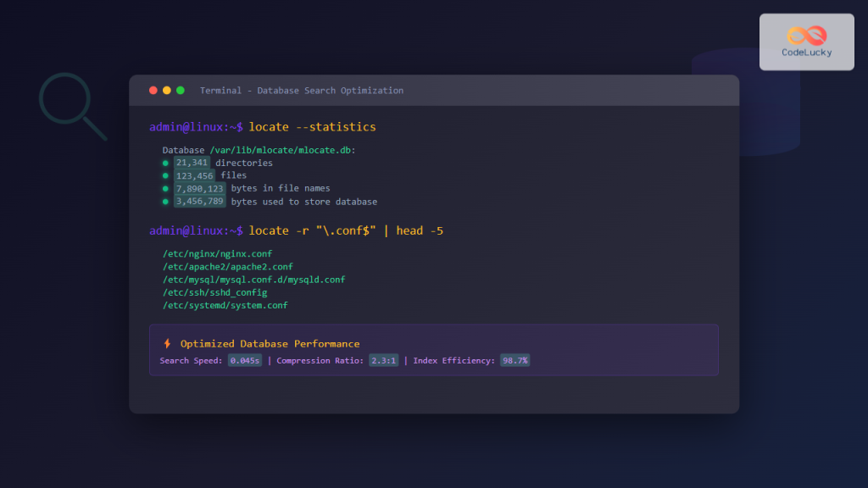Toggle the yellow window control dot
The width and height of the screenshot is (868, 488).
tap(166, 90)
